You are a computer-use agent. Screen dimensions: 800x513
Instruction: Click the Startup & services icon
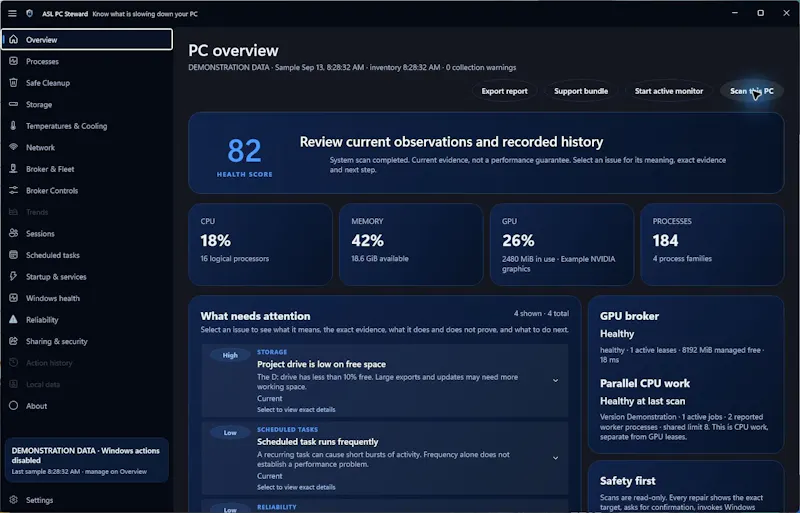(x=14, y=276)
